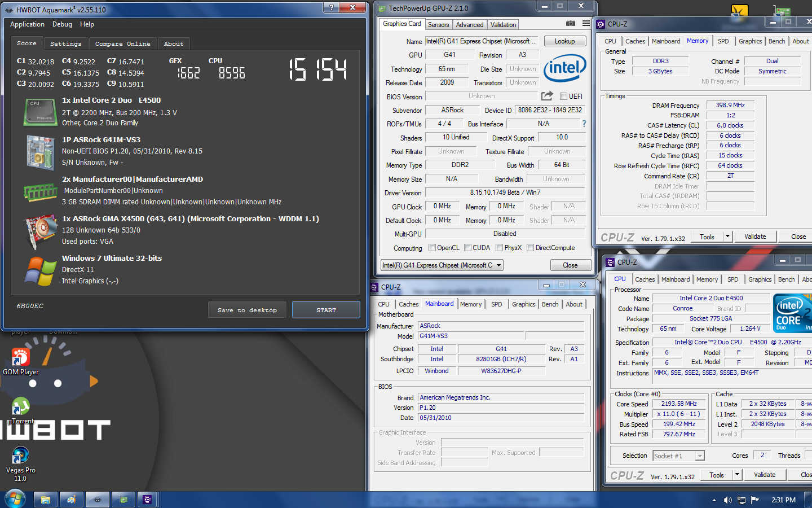
Task: Click the motherboard Model field G41M-VS3
Action: (471, 336)
